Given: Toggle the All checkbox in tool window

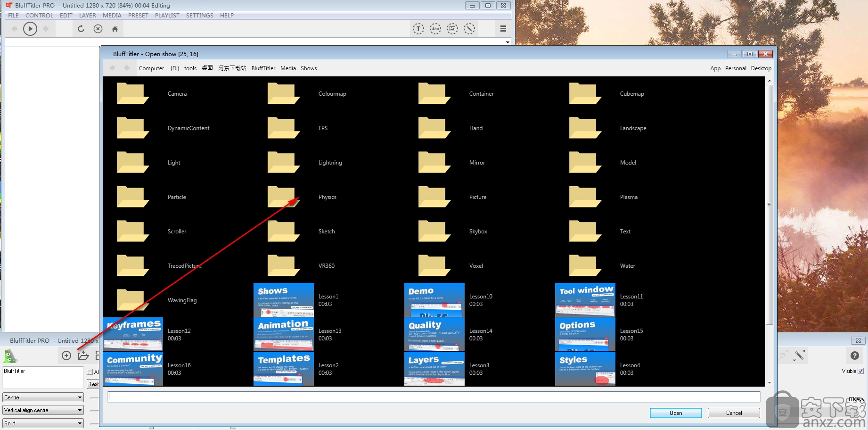Looking at the screenshot, I should [x=90, y=372].
